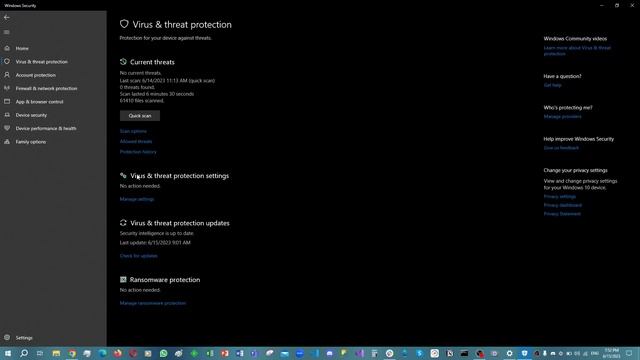Open the Windows Start menu

coord(8,353)
